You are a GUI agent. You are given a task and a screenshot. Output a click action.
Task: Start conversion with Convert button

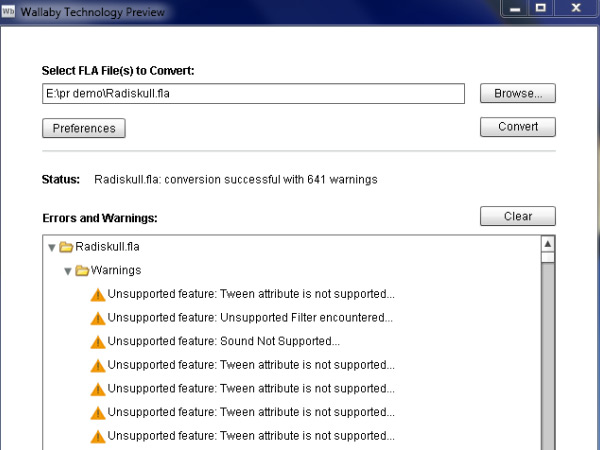[518, 127]
